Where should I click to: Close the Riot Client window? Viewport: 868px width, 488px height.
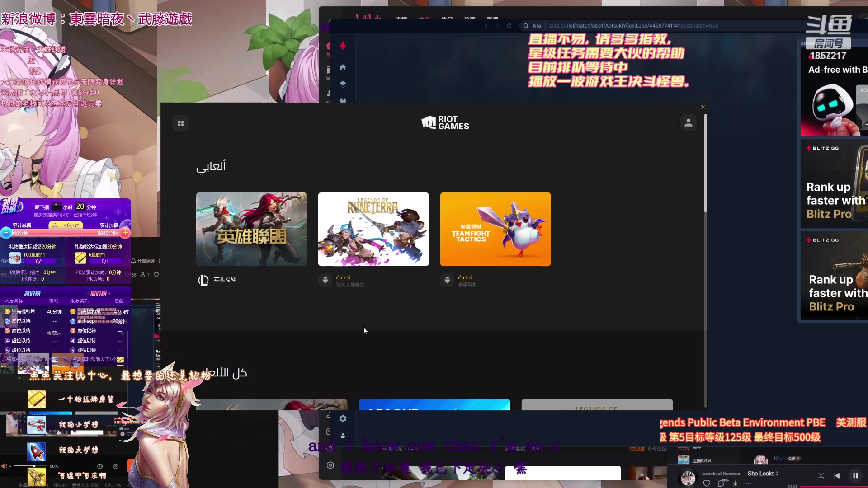pyautogui.click(x=703, y=107)
